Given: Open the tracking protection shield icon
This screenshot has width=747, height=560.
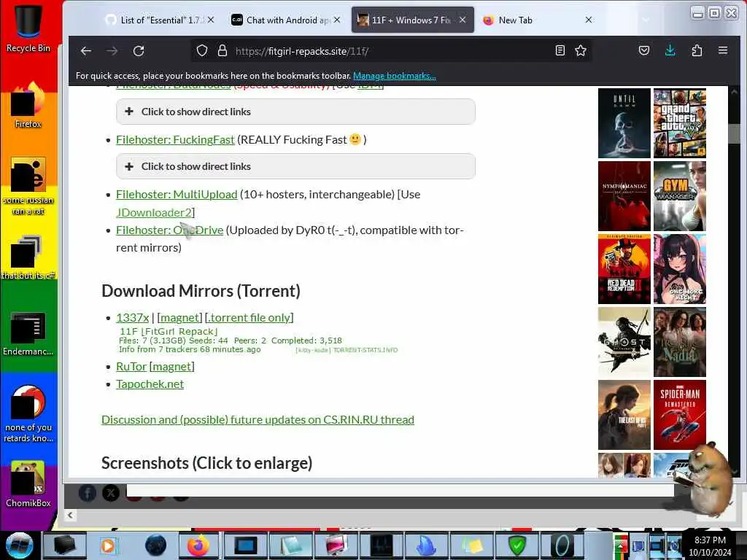Looking at the screenshot, I should coord(202,50).
